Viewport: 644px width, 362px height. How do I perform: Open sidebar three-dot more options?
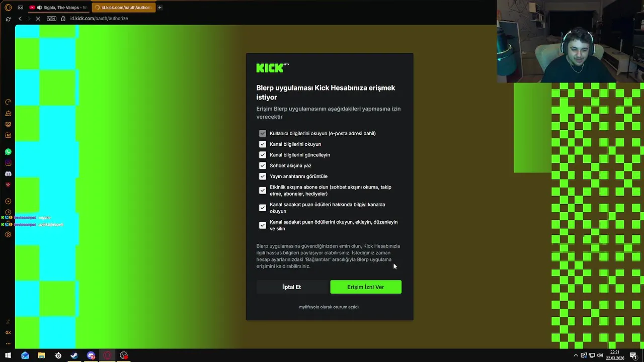(8, 343)
